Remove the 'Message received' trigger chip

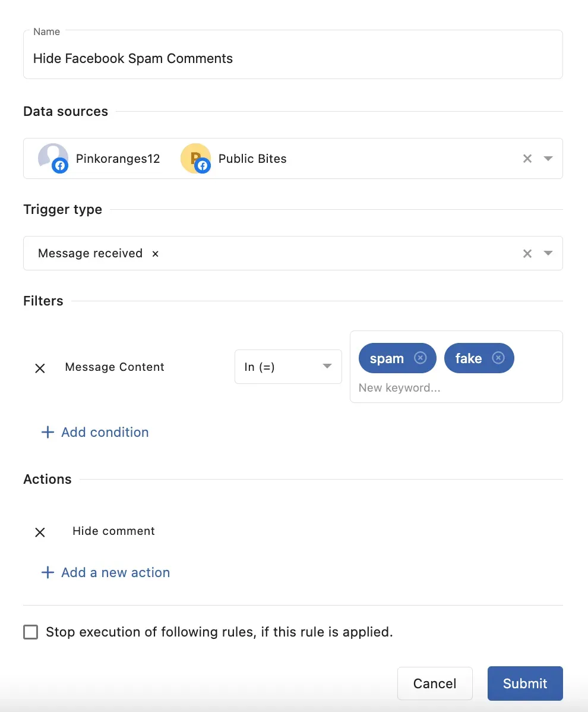tap(156, 254)
